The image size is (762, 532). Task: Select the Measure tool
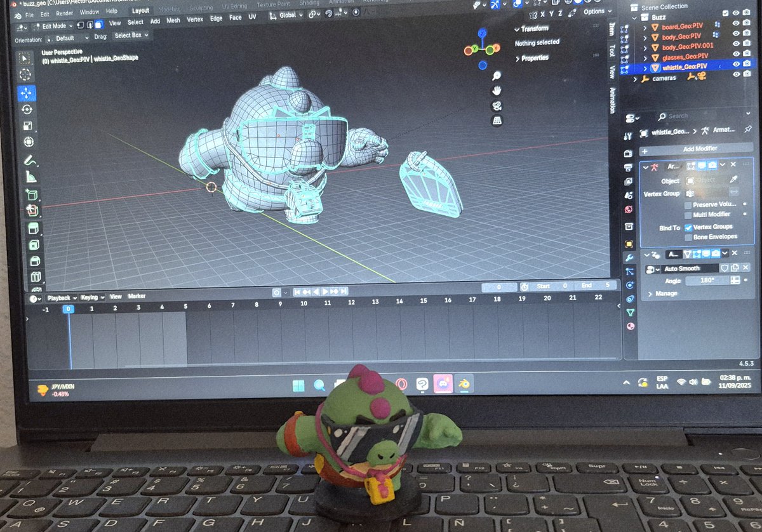coord(30,178)
